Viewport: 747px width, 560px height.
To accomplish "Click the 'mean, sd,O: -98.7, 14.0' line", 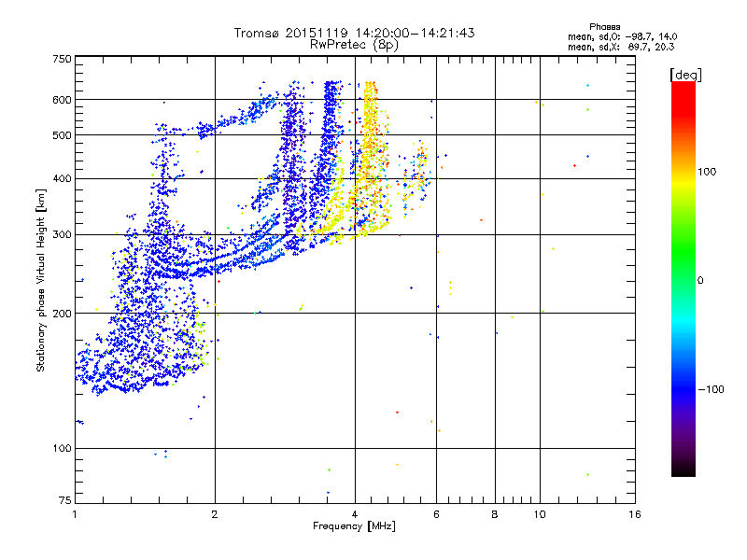I will [622, 36].
